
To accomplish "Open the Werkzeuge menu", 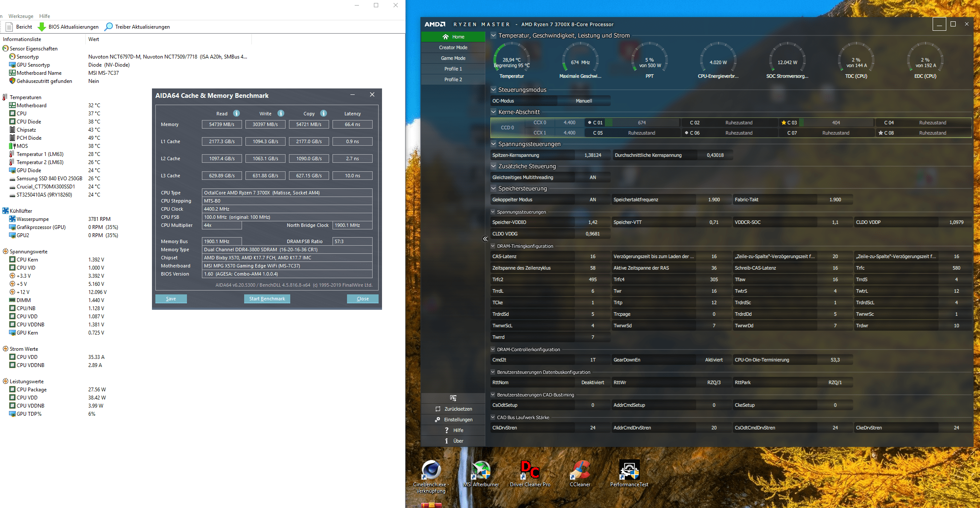I will [x=21, y=16].
